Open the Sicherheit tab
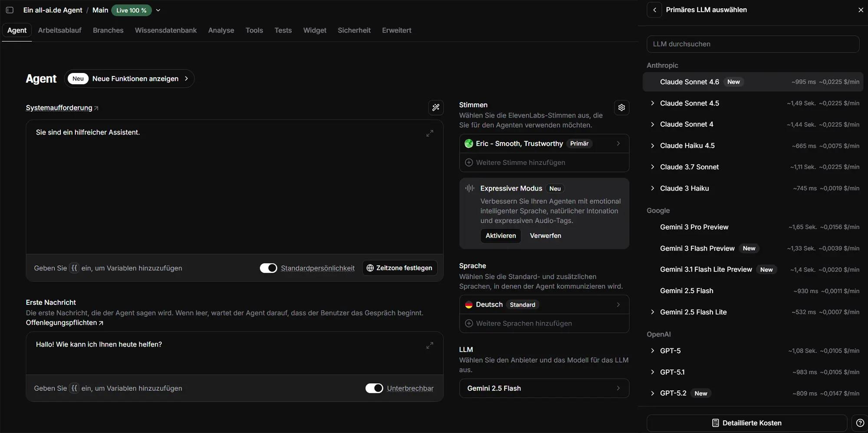 coord(354,30)
